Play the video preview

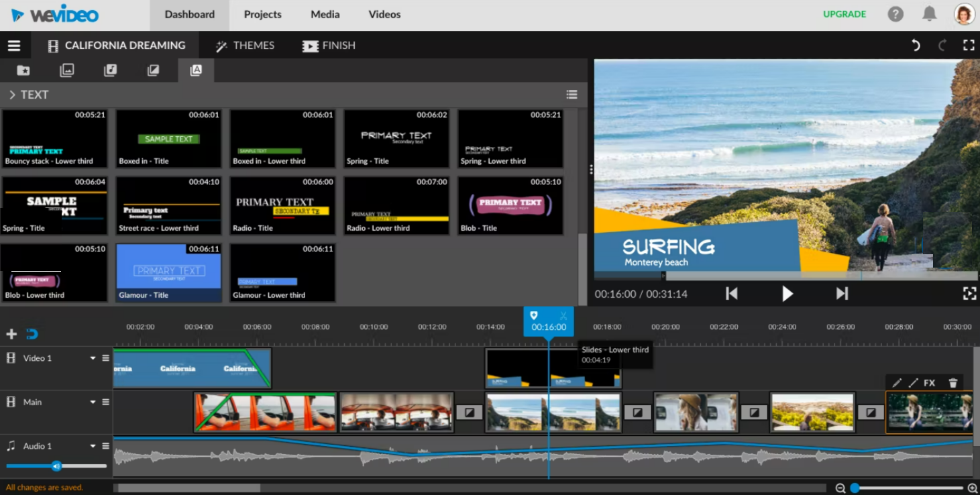pos(787,294)
